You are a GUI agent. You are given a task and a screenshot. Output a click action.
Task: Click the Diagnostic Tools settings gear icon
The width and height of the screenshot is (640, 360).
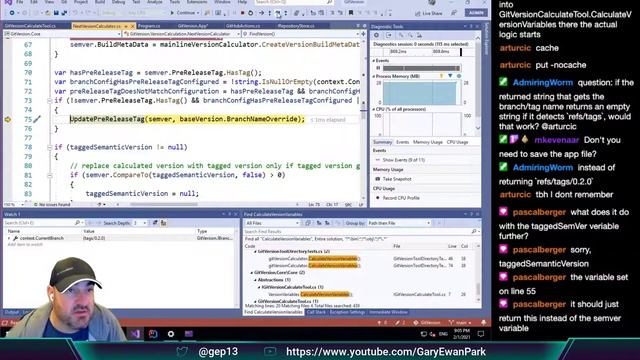(376, 35)
